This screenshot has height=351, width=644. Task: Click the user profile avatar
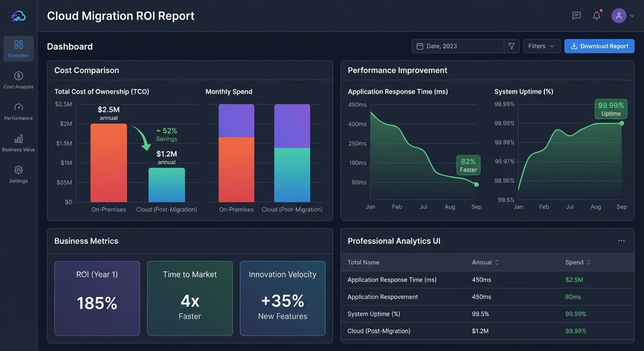click(619, 16)
